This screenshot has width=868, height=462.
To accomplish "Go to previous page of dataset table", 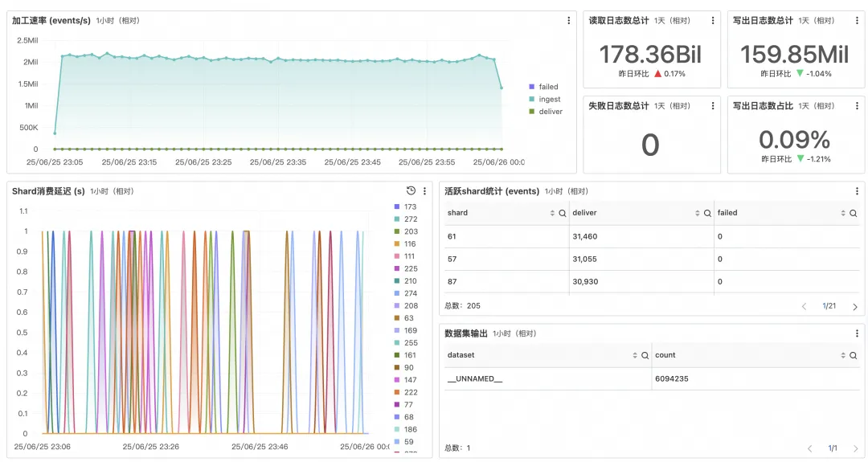I will [810, 448].
